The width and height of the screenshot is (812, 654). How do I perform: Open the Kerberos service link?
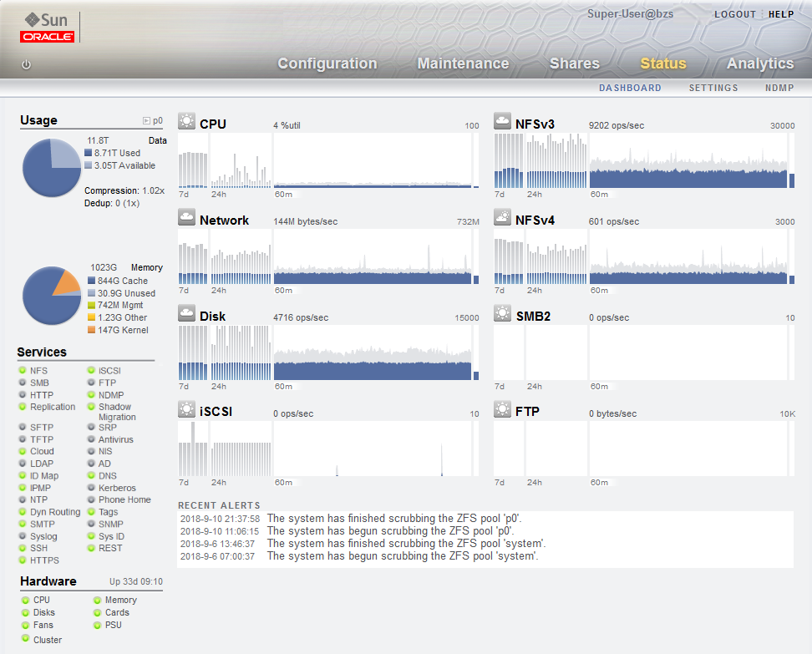click(117, 488)
